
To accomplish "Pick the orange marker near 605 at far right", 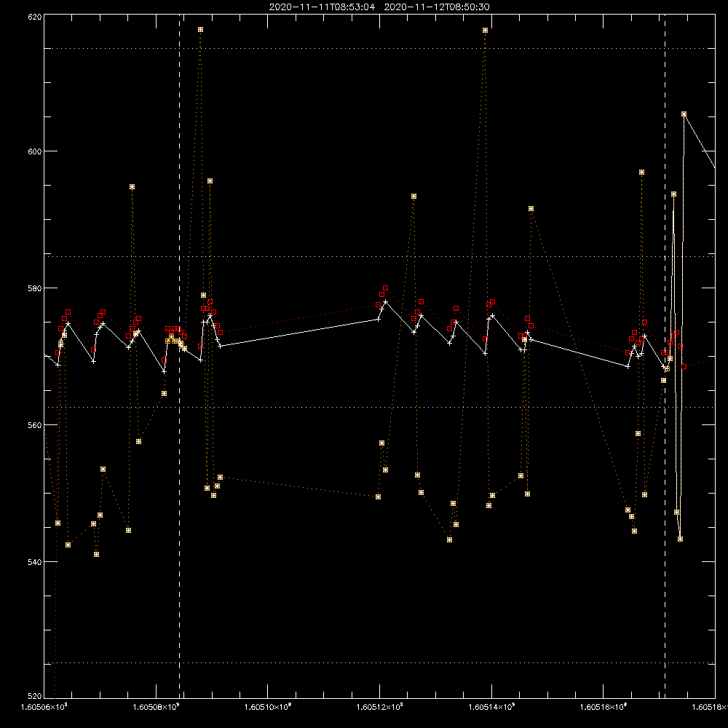I will pyautogui.click(x=684, y=114).
